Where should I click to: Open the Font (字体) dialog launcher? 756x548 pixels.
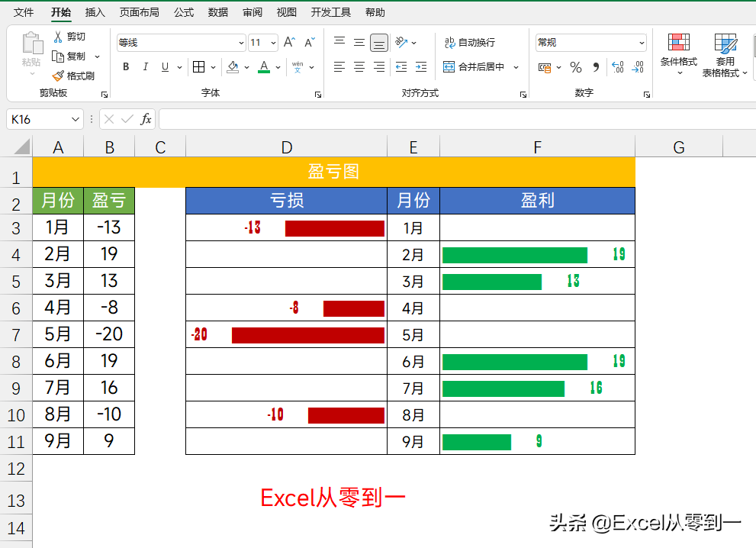(x=317, y=95)
